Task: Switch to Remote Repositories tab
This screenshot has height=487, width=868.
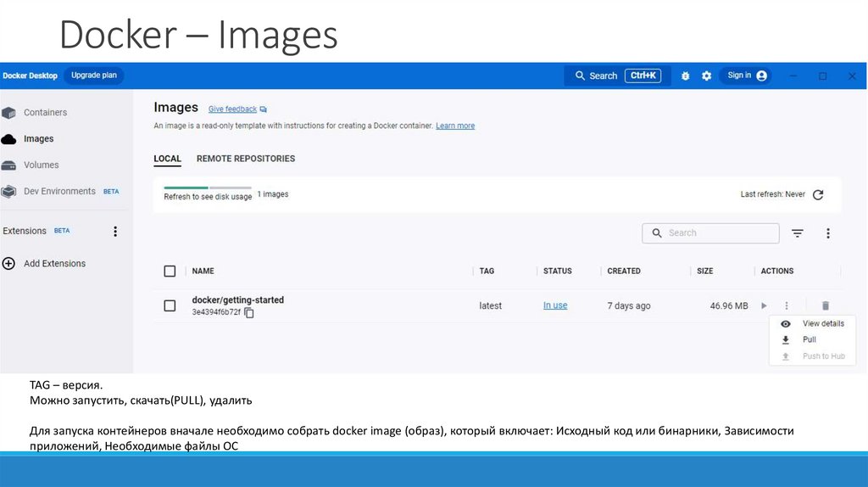Action: click(x=246, y=159)
